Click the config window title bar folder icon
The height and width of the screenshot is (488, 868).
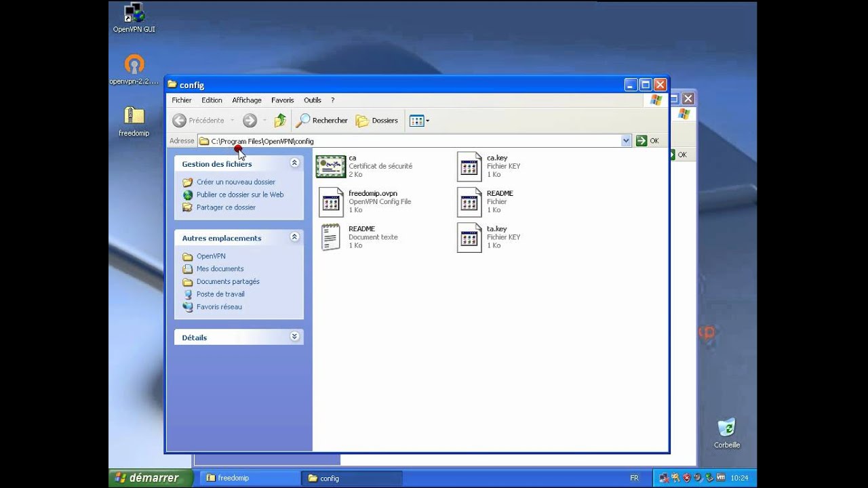tap(172, 85)
